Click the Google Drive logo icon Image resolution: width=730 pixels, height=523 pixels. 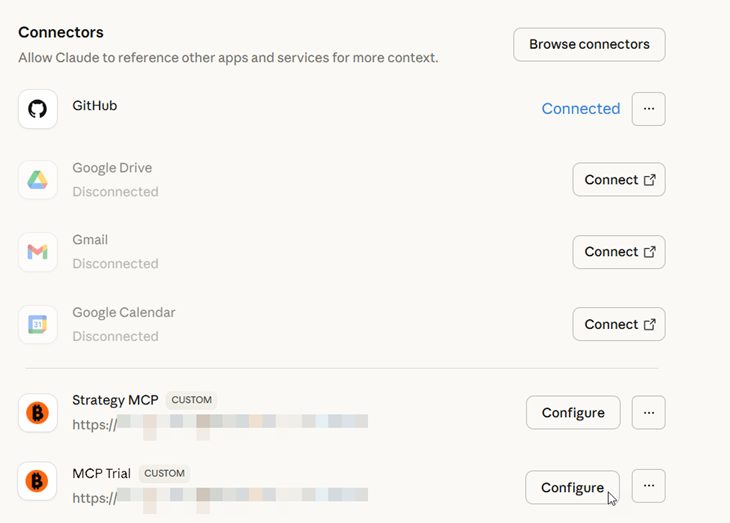tap(37, 180)
